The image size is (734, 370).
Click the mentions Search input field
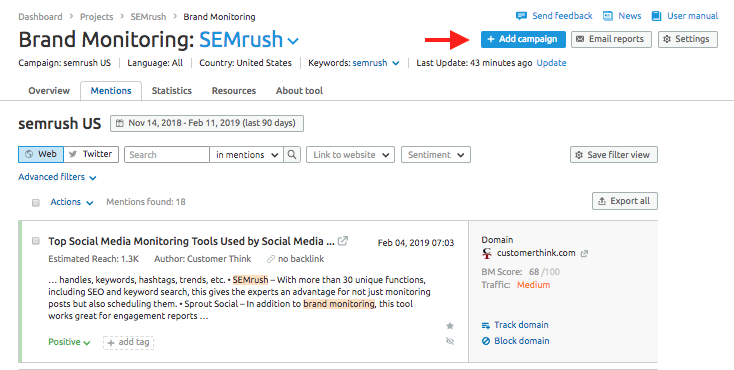167,155
